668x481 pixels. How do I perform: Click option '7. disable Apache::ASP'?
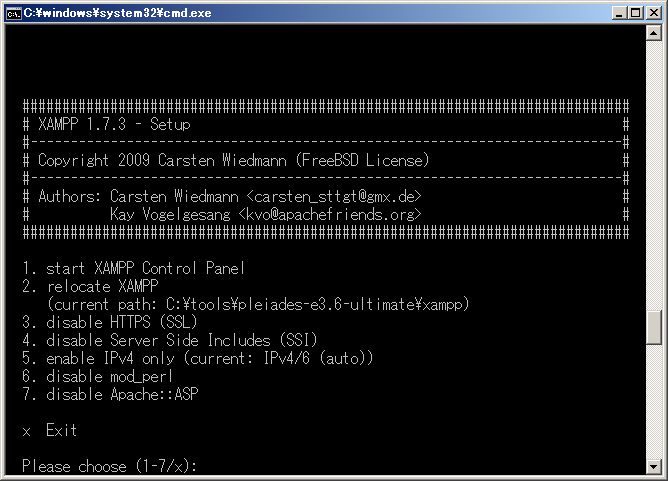point(110,395)
